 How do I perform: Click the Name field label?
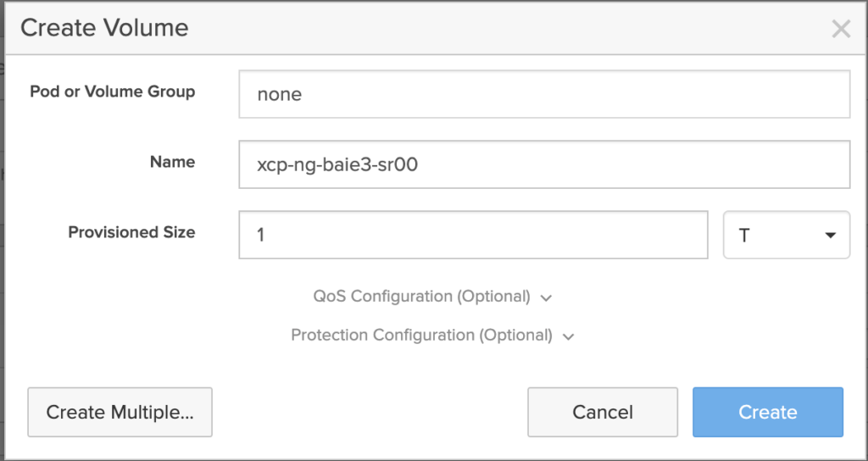tap(172, 162)
